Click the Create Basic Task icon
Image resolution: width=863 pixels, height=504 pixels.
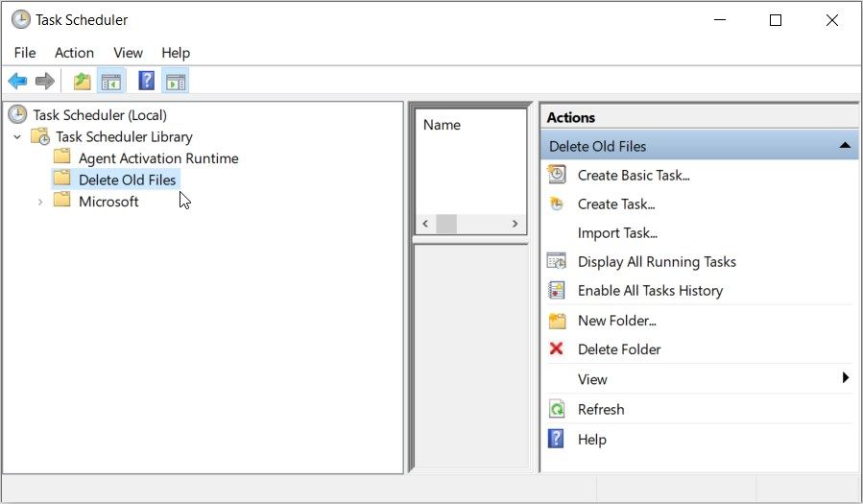tap(557, 175)
